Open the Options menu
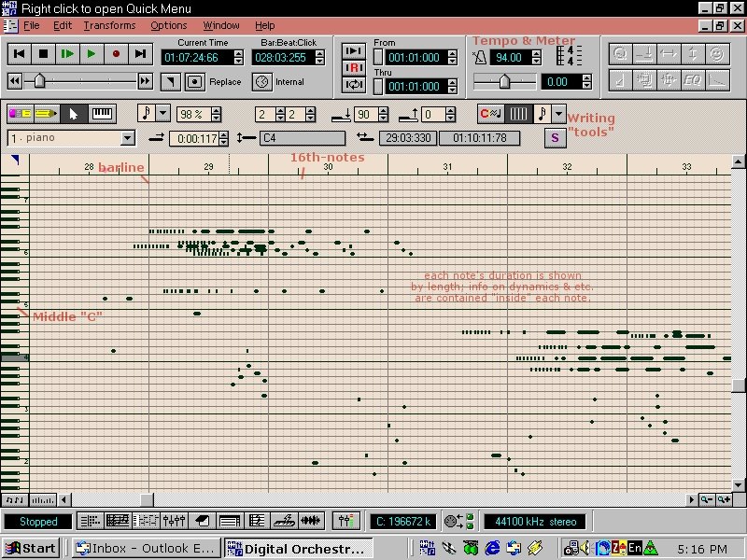The width and height of the screenshot is (747, 560). pyautogui.click(x=169, y=25)
